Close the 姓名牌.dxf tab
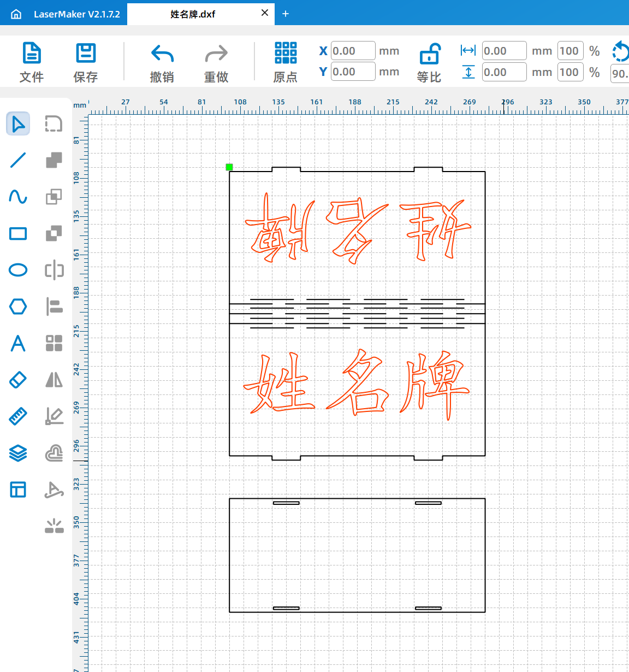Image resolution: width=629 pixels, height=672 pixels. coord(265,13)
